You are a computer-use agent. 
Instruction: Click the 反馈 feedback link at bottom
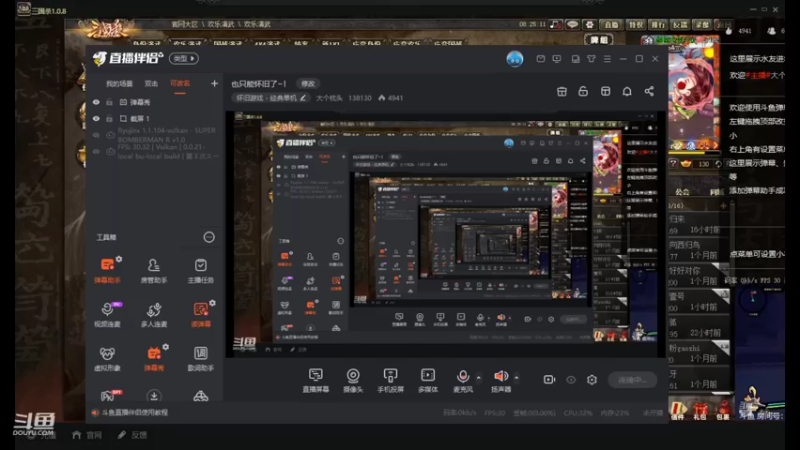(132, 435)
